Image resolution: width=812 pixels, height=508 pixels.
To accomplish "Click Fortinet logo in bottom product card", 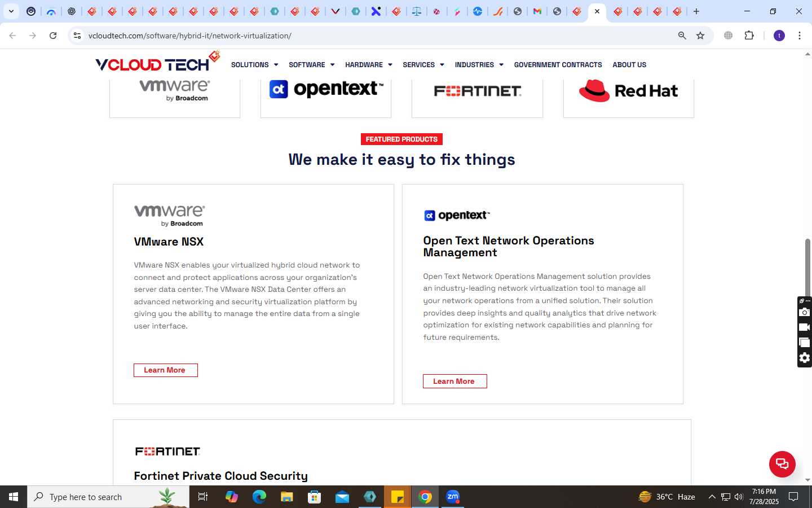I will click(x=167, y=451).
